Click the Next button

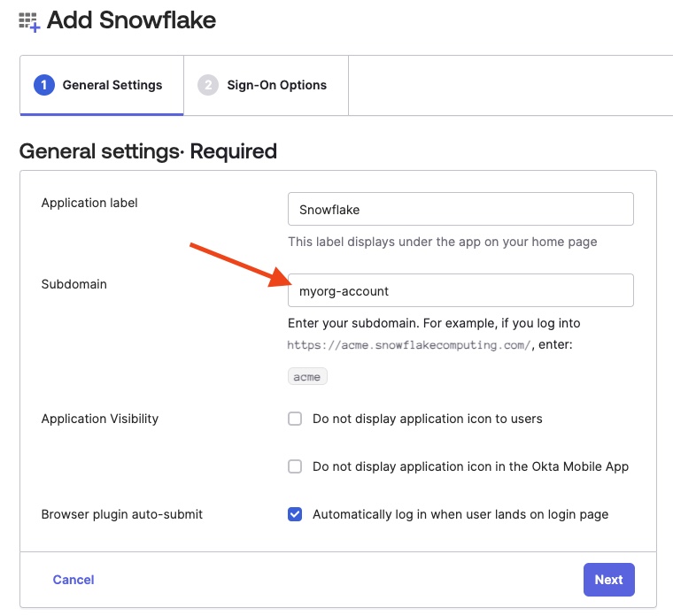pos(608,580)
